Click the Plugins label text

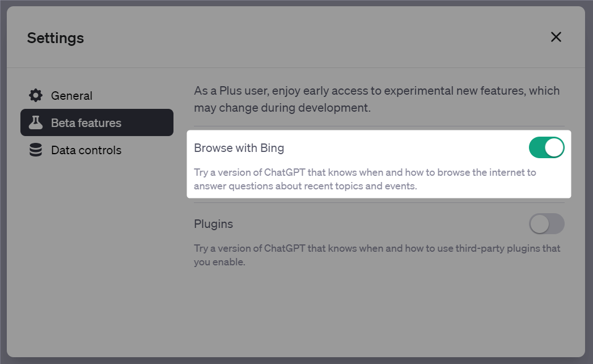pos(213,224)
